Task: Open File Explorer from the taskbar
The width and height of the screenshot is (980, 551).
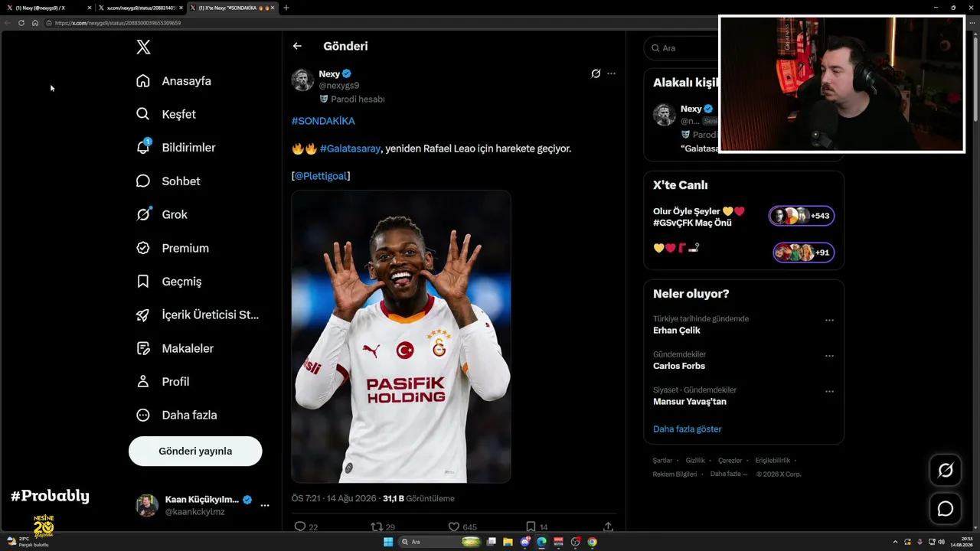Action: 508,542
